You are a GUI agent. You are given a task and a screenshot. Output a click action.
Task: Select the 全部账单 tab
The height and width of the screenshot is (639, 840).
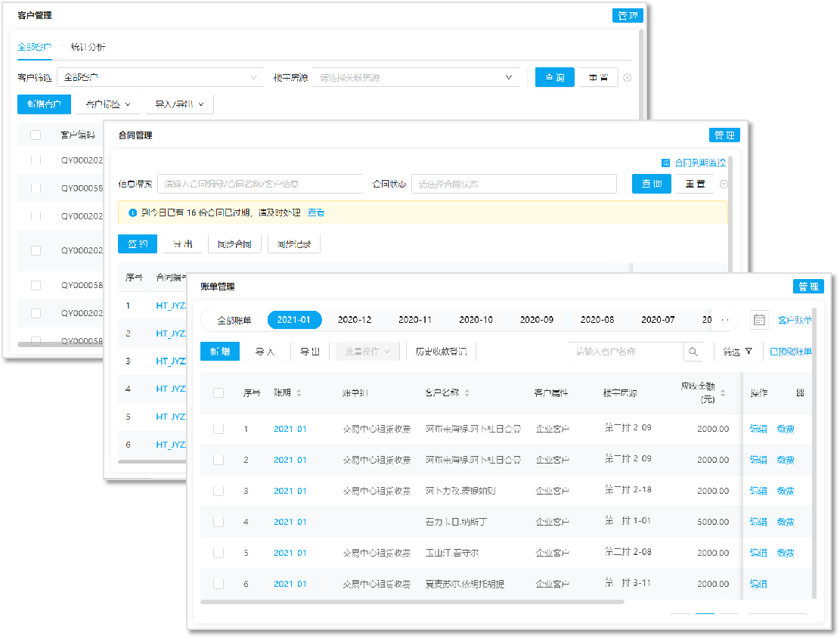tap(234, 321)
